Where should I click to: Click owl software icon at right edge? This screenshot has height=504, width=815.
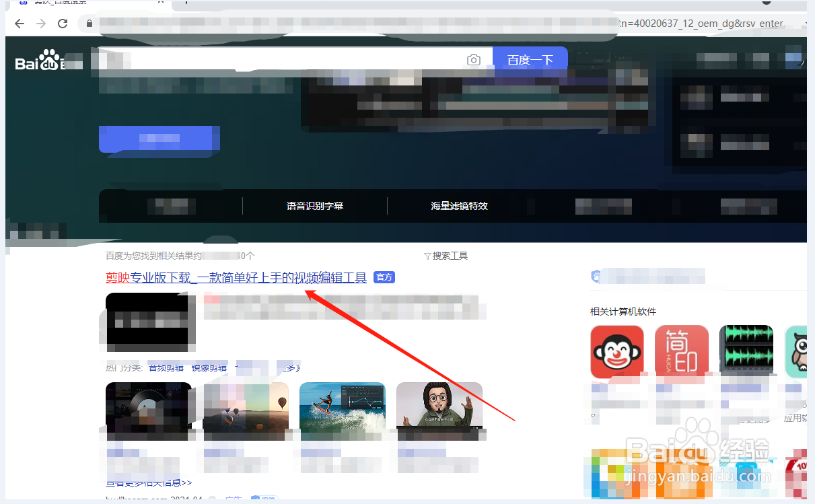click(x=796, y=352)
